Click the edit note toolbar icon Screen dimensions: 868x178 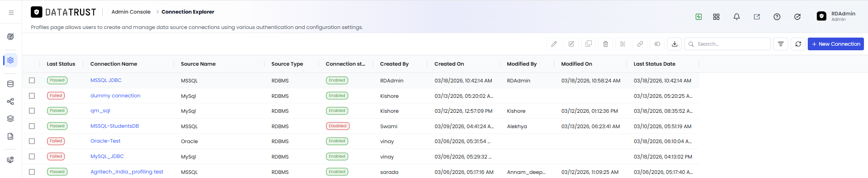571,44
